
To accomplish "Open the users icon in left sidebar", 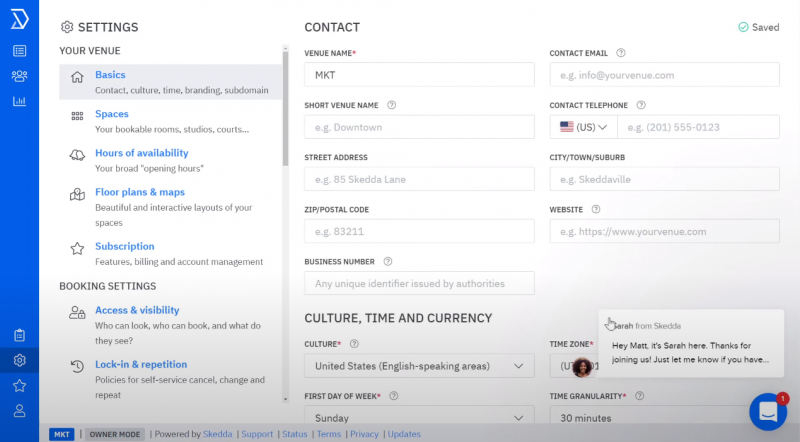I will pos(19,76).
